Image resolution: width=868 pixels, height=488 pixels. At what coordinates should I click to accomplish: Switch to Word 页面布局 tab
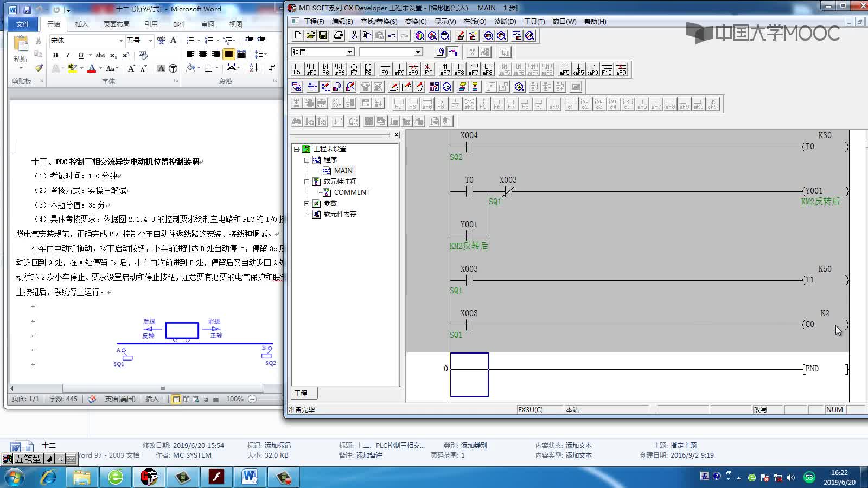(116, 24)
